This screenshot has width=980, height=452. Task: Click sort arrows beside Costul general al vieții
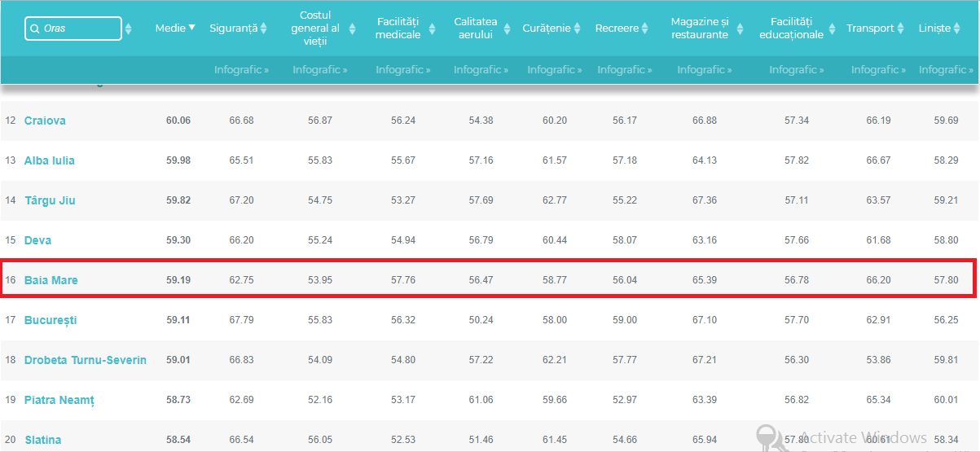352,29
